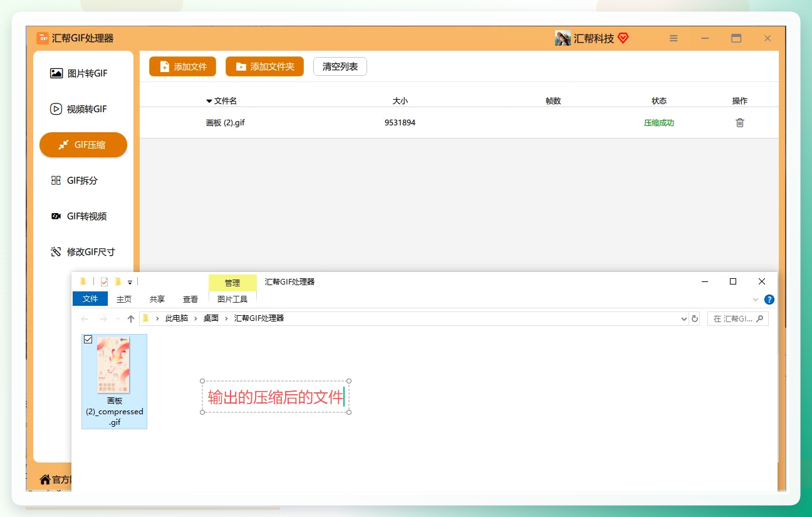Viewport: 812px width, 517px height.
Task: Click the red VIP diamond badge
Action: coord(623,38)
